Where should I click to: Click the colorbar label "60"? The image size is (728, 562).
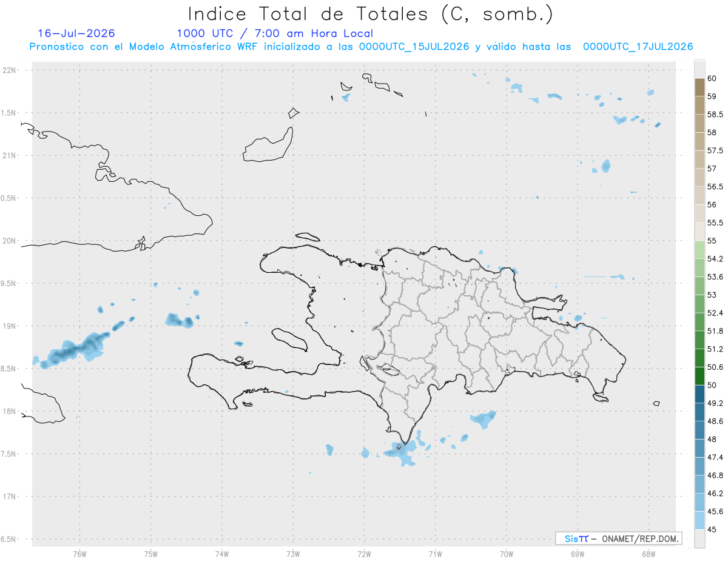click(x=712, y=79)
